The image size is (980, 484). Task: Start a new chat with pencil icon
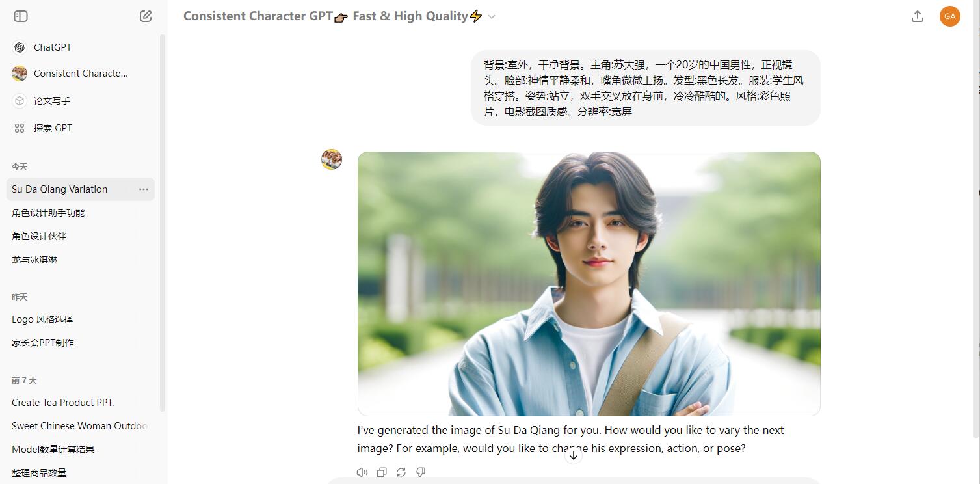coord(146,16)
